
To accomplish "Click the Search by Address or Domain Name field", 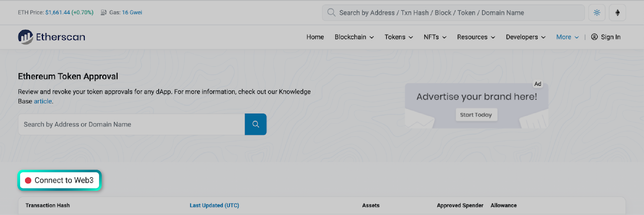I will 131,124.
